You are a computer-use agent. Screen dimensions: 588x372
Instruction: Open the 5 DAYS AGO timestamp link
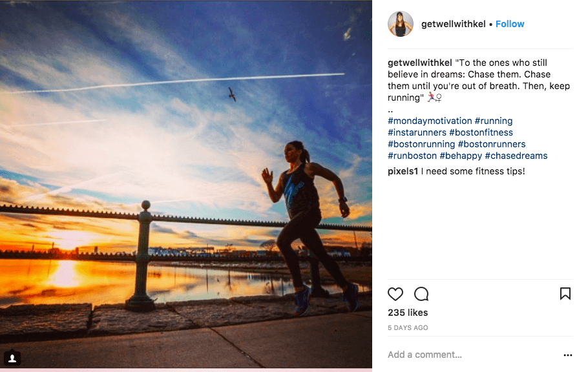coord(408,327)
